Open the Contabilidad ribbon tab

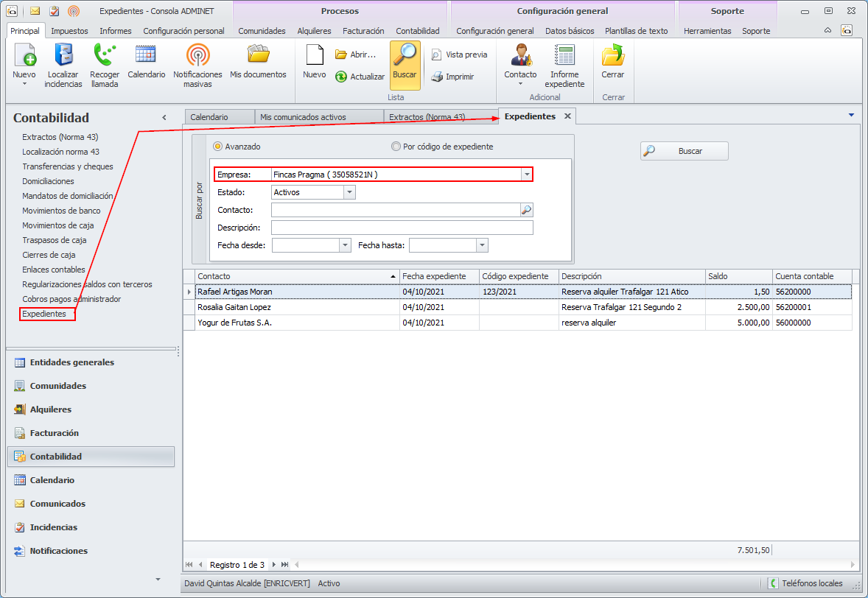(417, 31)
